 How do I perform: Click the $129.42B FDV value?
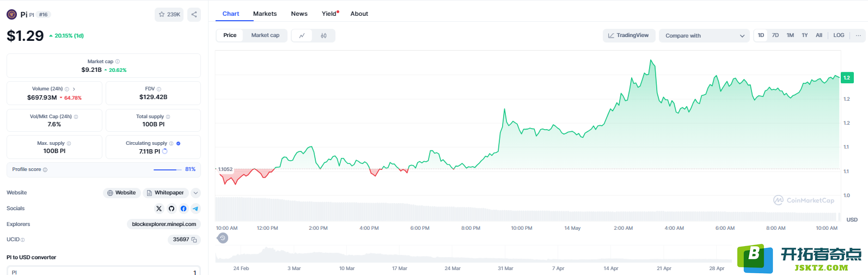[154, 97]
